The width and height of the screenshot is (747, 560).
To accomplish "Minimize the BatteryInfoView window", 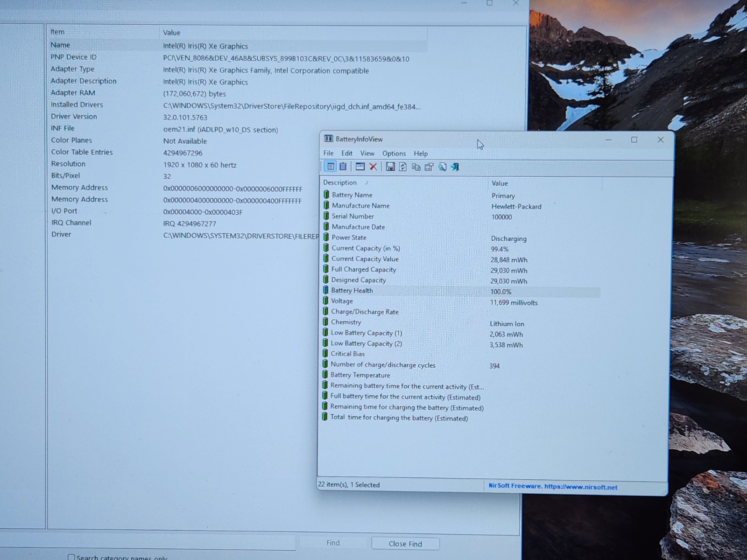I will point(608,140).
